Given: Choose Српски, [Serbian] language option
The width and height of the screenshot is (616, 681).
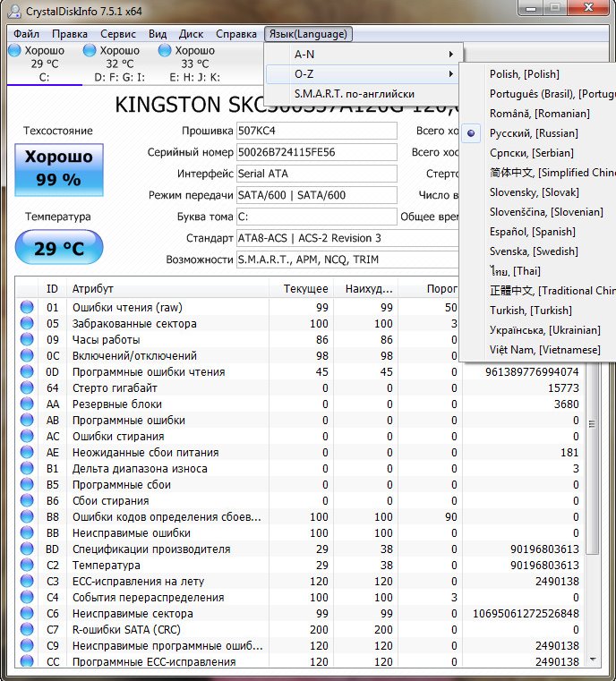Looking at the screenshot, I should tap(539, 153).
